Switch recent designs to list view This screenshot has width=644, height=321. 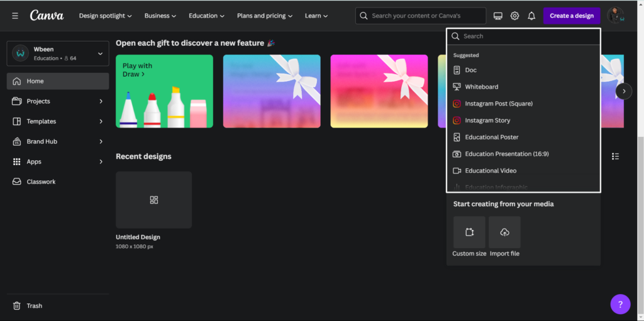tap(615, 156)
